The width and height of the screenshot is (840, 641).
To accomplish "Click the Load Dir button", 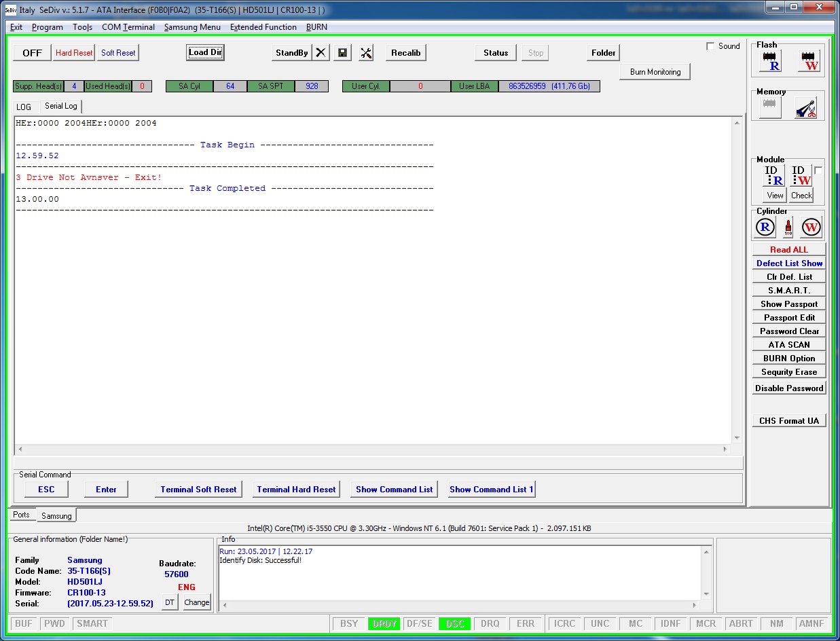I will [205, 52].
